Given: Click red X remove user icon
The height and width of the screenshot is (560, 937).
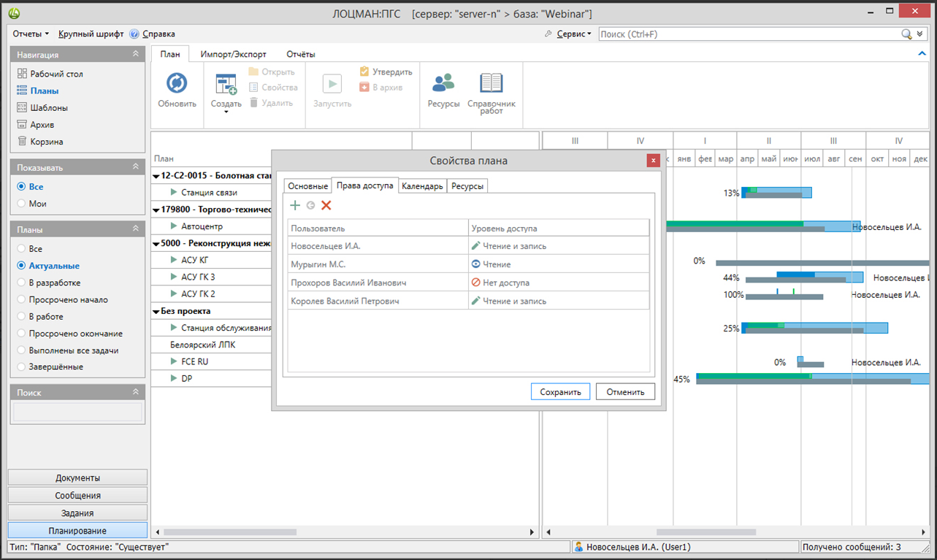Looking at the screenshot, I should (326, 206).
